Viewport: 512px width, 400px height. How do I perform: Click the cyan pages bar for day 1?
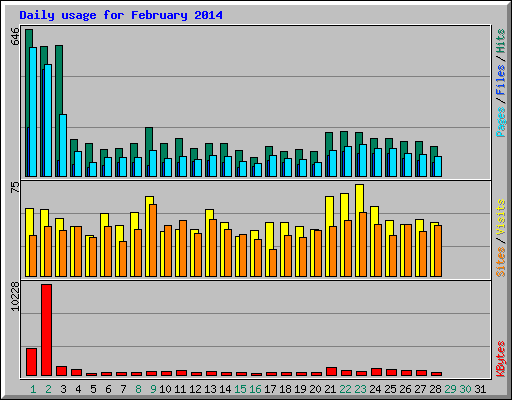click(x=33, y=112)
